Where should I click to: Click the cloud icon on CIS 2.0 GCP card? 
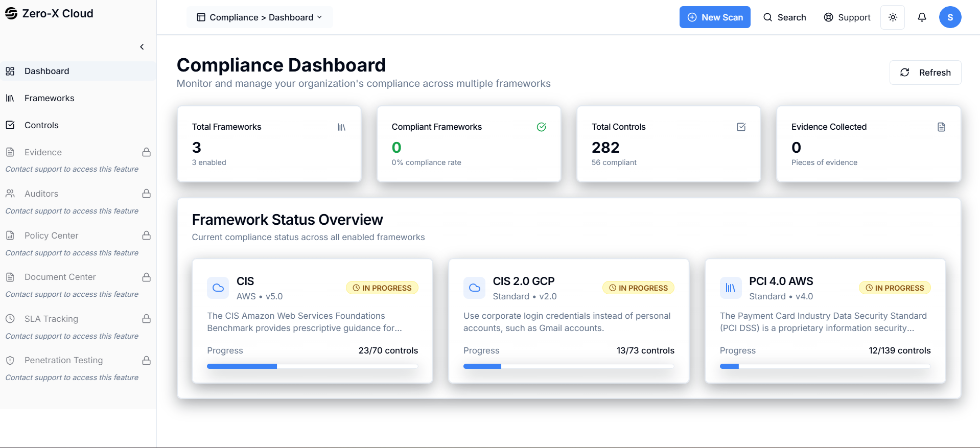click(474, 288)
